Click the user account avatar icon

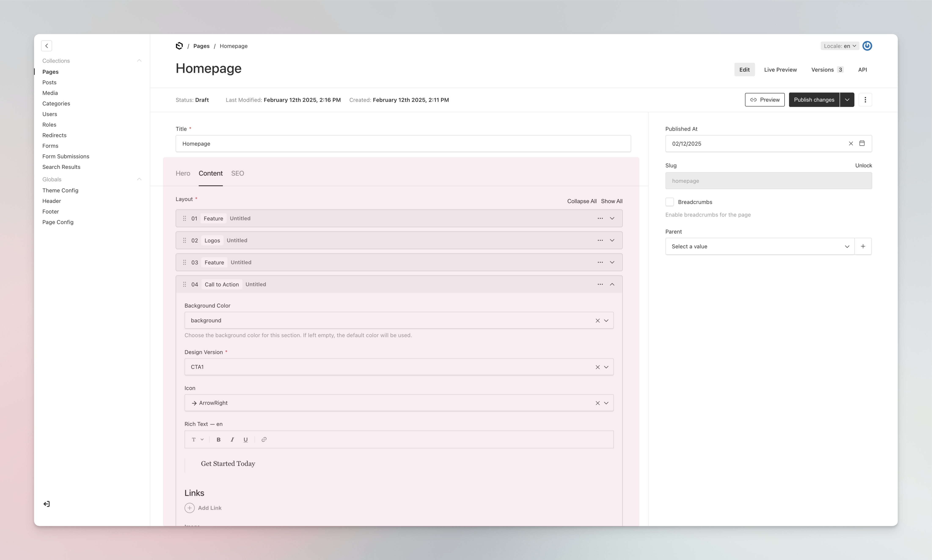click(x=867, y=46)
